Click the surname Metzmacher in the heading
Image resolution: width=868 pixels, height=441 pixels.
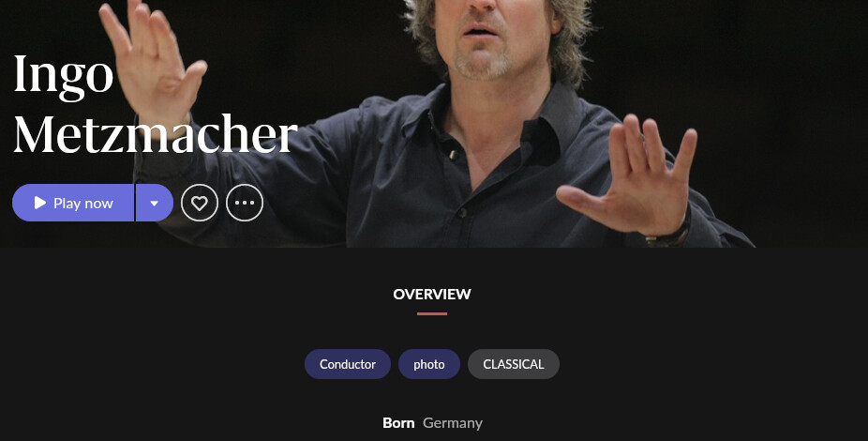click(156, 134)
